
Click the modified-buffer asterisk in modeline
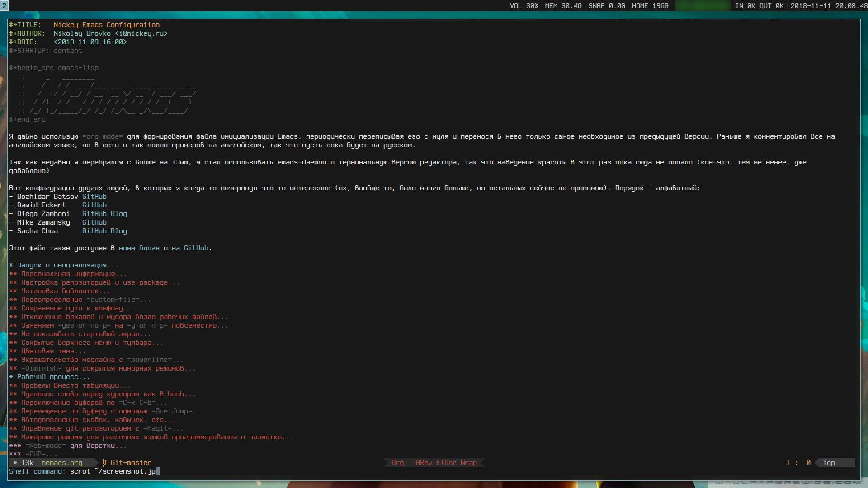pyautogui.click(x=15, y=463)
